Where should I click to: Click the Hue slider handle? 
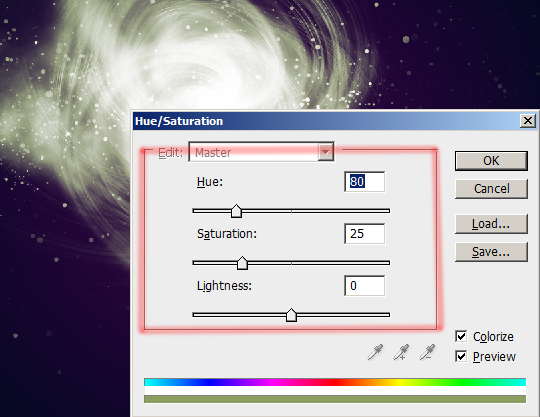pyautogui.click(x=236, y=211)
